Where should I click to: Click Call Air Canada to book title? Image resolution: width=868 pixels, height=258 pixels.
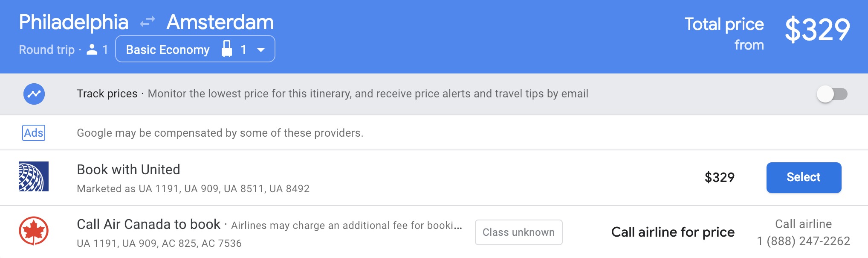click(148, 224)
